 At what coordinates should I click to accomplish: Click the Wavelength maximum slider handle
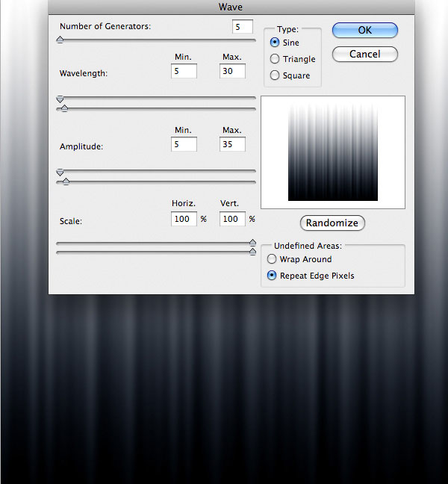pos(64,108)
